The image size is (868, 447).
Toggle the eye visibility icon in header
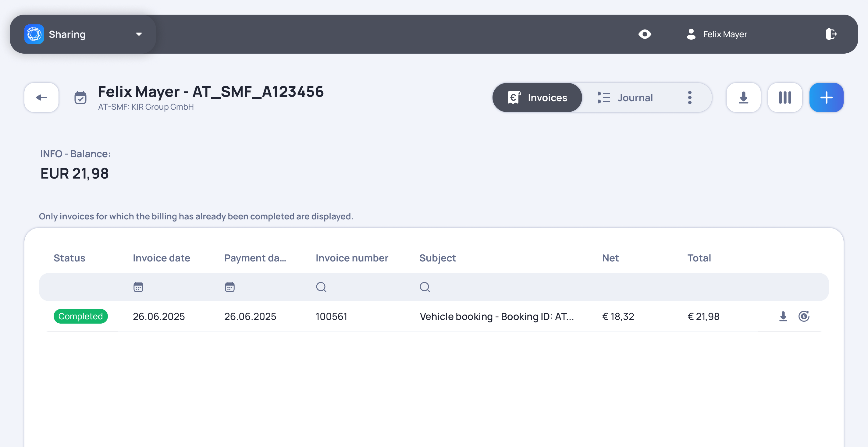click(x=645, y=34)
